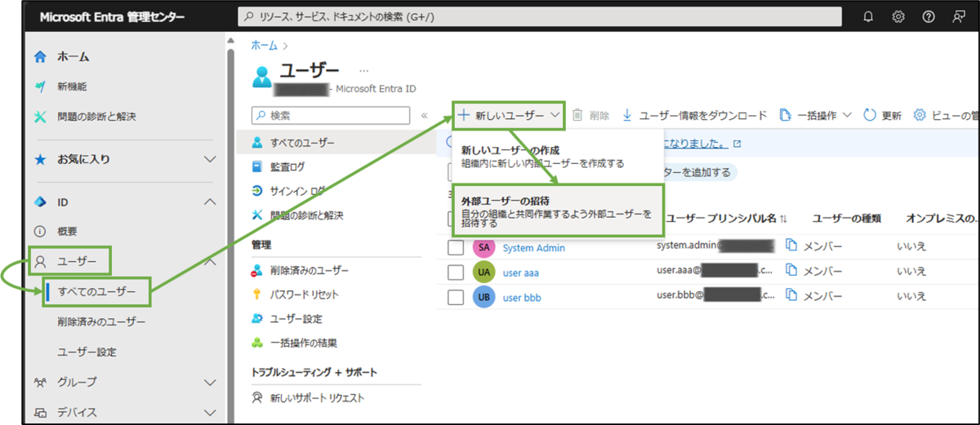Click the デバイス icon in sidebar
The image size is (980, 425).
(40, 412)
